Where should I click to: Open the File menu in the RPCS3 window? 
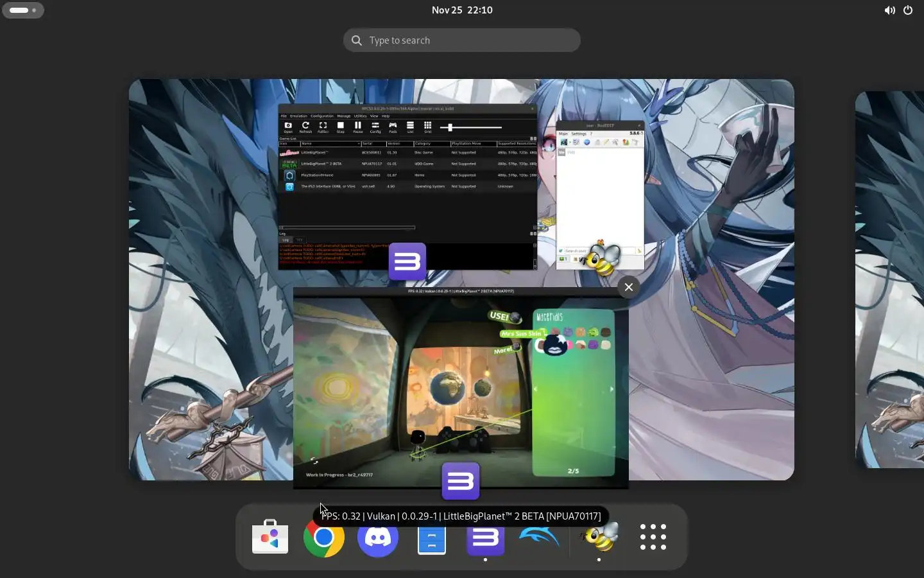tap(284, 116)
